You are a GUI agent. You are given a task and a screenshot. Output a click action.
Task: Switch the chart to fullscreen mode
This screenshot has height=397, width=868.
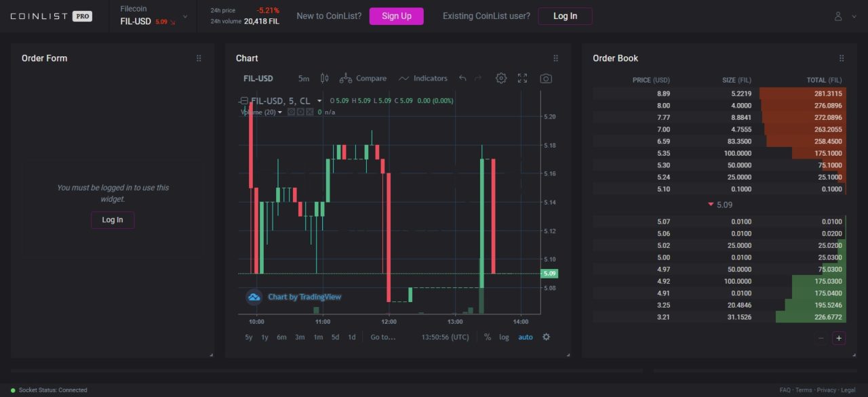pyautogui.click(x=522, y=79)
